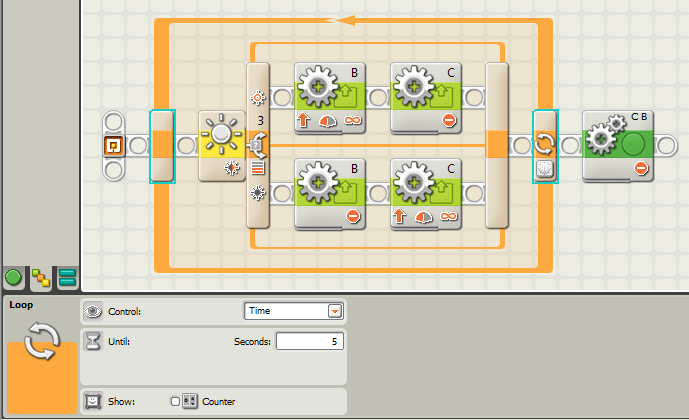Screen dimensions: 689x420
Task: Click the bright light condition tab on switch
Action: (x=257, y=98)
